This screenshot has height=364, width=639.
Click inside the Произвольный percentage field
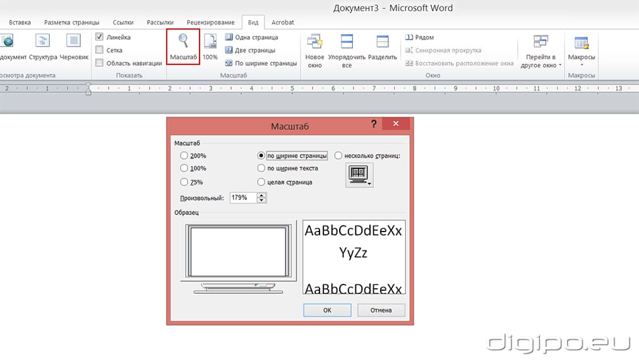pyautogui.click(x=243, y=198)
